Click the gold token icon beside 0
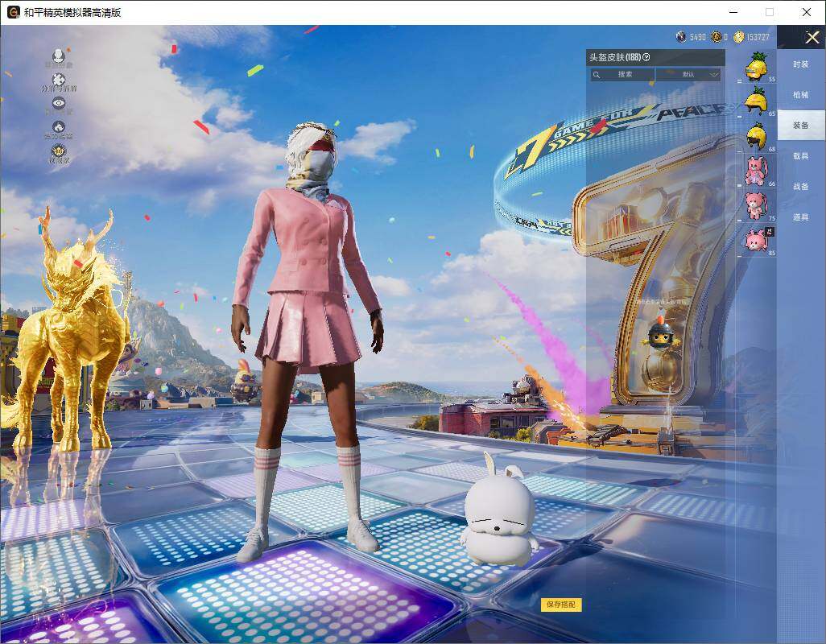 click(716, 36)
